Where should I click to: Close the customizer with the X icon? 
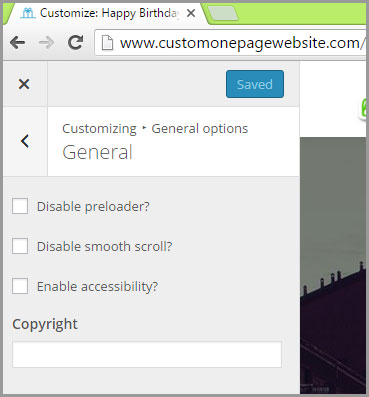tap(24, 84)
